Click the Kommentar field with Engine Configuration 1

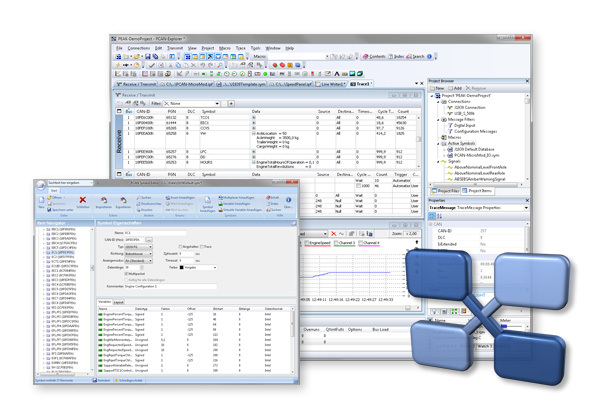click(170, 286)
